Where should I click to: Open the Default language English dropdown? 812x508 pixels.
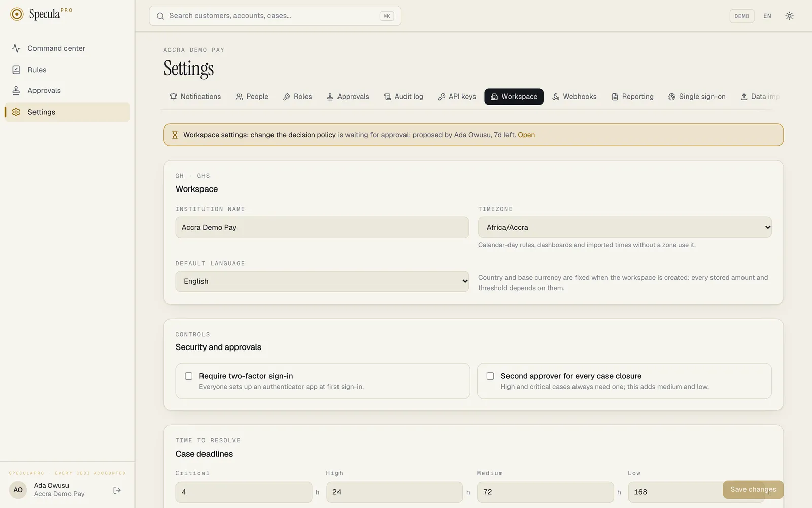point(322,281)
